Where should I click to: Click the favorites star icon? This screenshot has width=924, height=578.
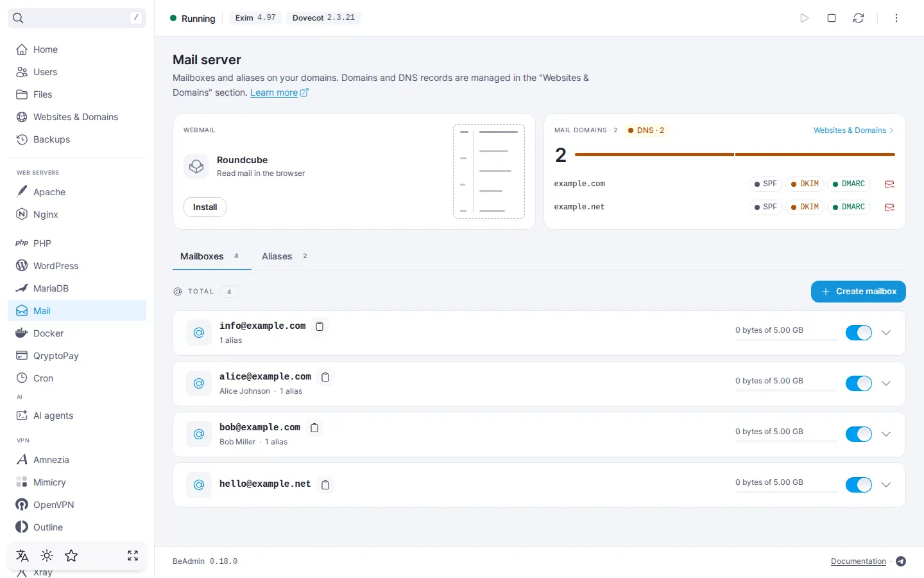point(71,556)
